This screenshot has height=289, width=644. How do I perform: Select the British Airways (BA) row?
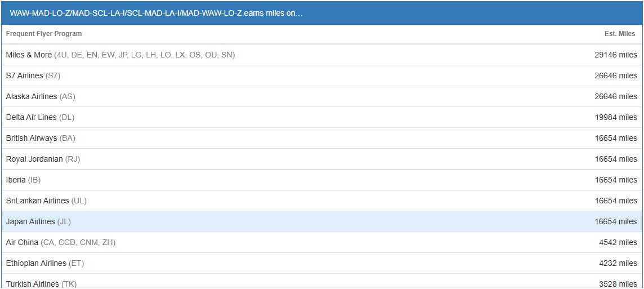tap(321, 138)
